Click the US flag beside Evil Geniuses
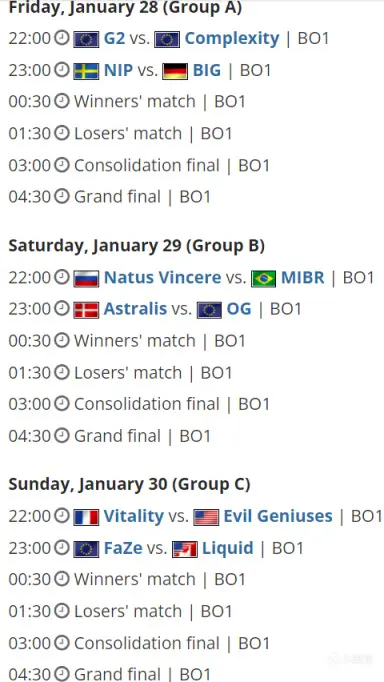Viewport: 384px width, 682px height. point(206,517)
